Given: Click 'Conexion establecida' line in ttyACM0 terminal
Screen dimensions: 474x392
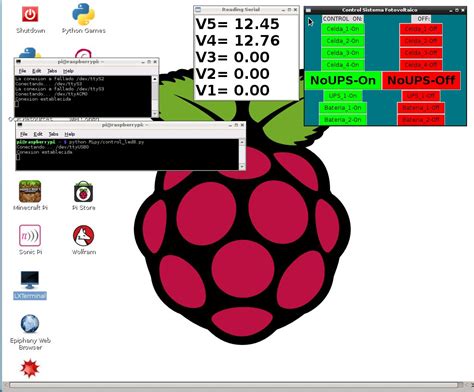Looking at the screenshot, I should 43,99.
